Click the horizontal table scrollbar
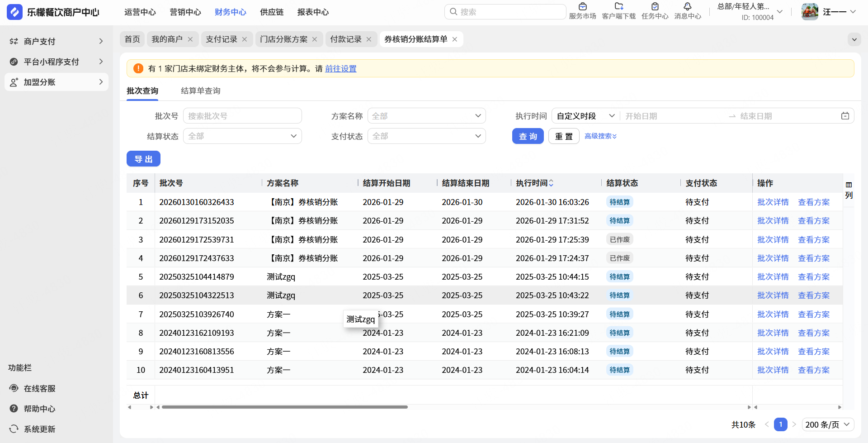This screenshot has width=868, height=443. [285, 407]
